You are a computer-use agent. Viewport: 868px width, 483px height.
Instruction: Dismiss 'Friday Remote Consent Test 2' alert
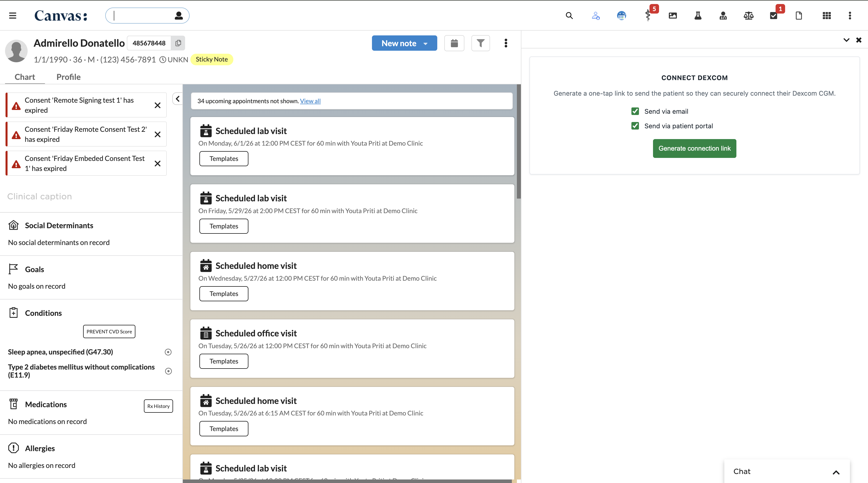tap(157, 134)
